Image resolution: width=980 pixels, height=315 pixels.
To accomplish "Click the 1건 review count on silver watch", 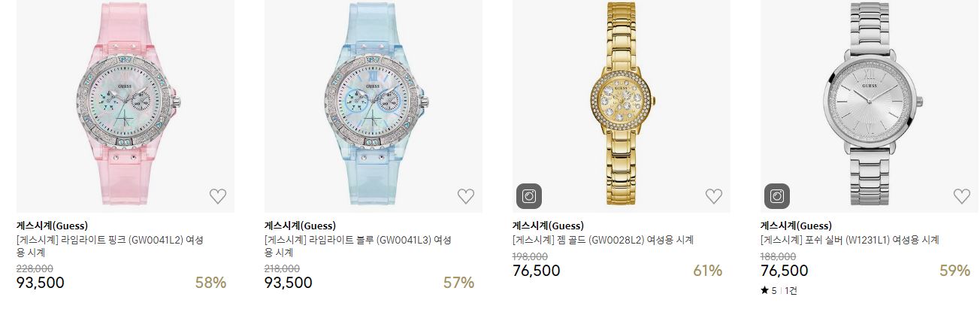I will tap(791, 290).
